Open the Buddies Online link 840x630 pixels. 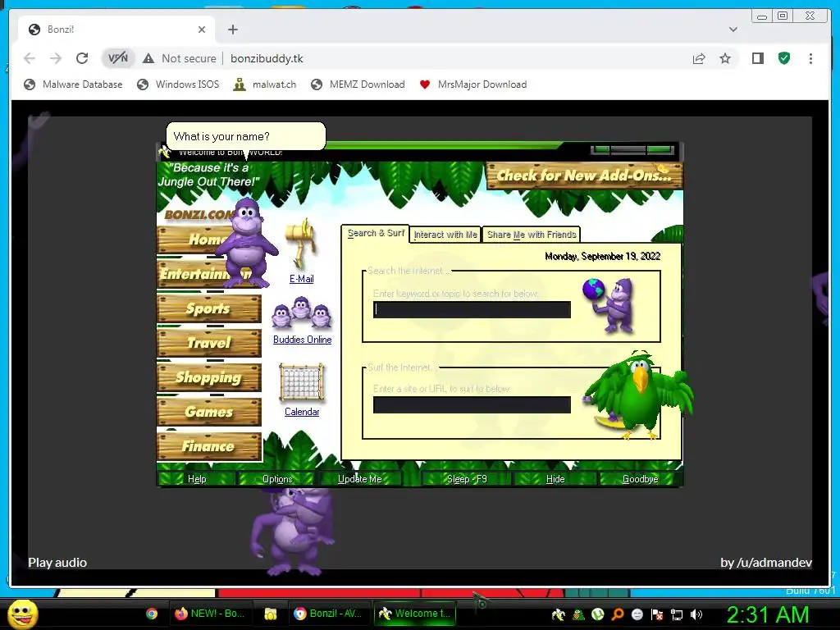click(x=302, y=340)
